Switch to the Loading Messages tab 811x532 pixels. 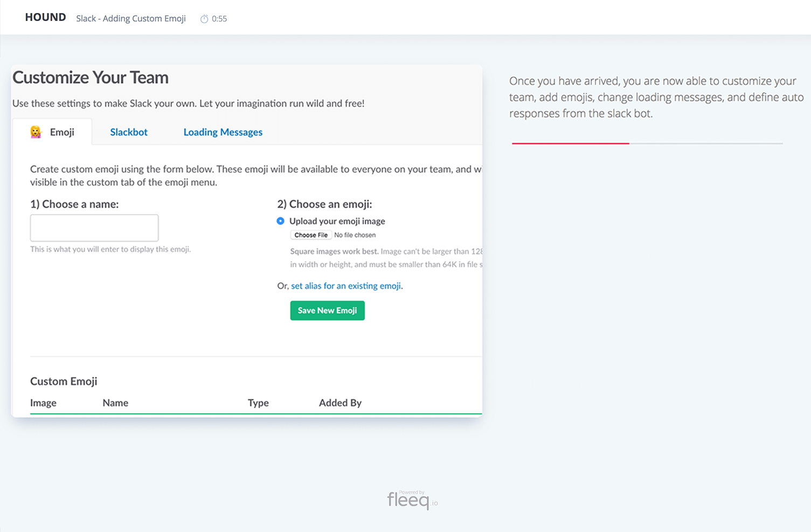click(x=223, y=132)
